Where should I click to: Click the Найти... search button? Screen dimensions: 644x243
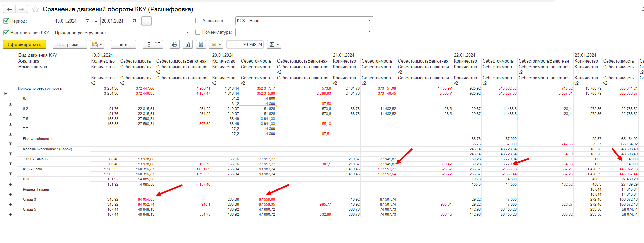[x=123, y=44]
